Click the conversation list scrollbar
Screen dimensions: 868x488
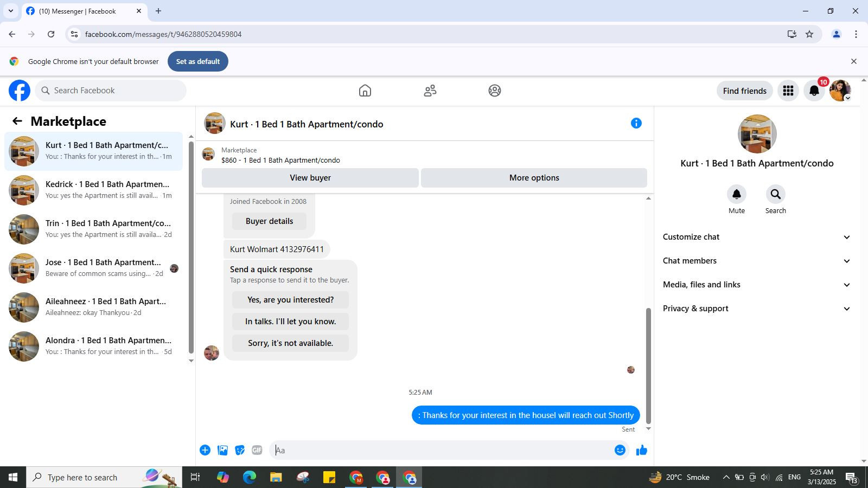pyautogui.click(x=191, y=247)
